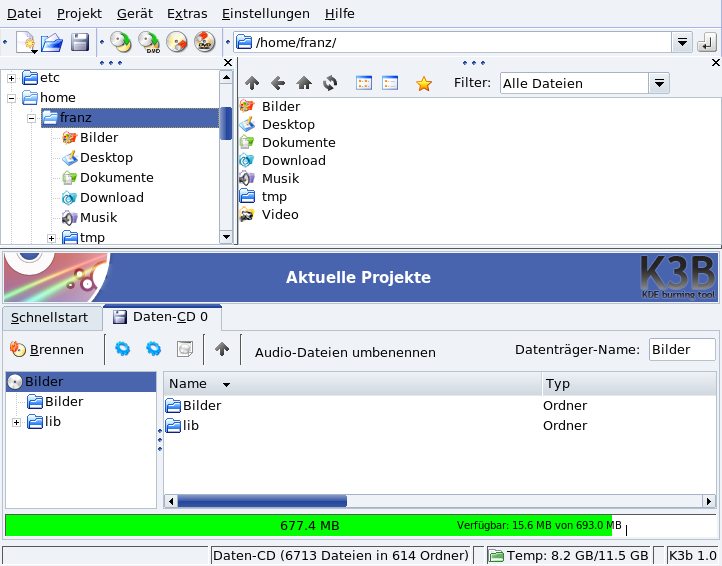This screenshot has width=722, height=566.
Task: Open an existing project via folder icon
Action: [x=52, y=42]
